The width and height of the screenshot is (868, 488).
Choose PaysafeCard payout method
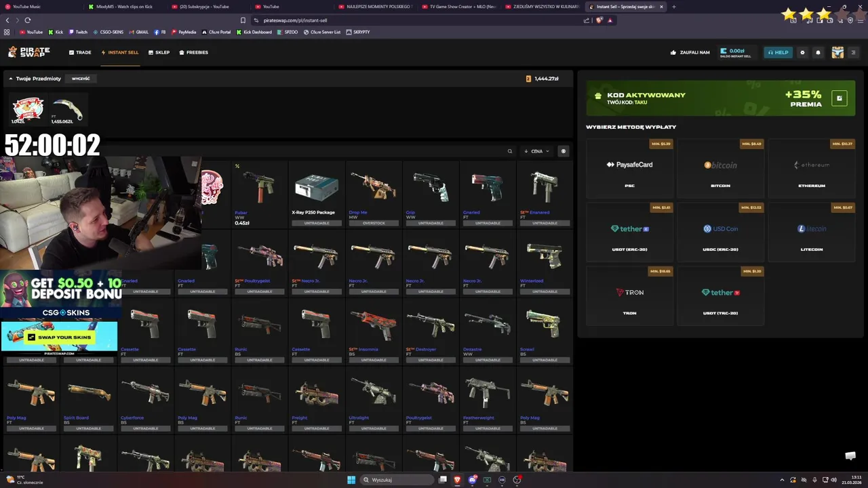630,168
